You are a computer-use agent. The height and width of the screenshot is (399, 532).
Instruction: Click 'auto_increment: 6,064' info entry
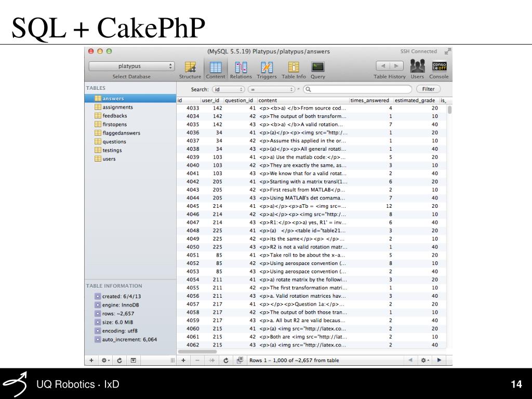[x=129, y=339]
